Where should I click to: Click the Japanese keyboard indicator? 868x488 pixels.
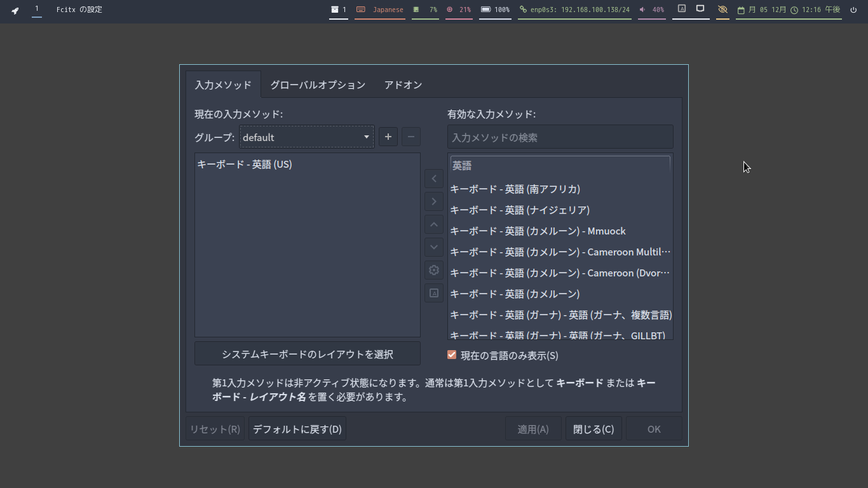tap(380, 10)
